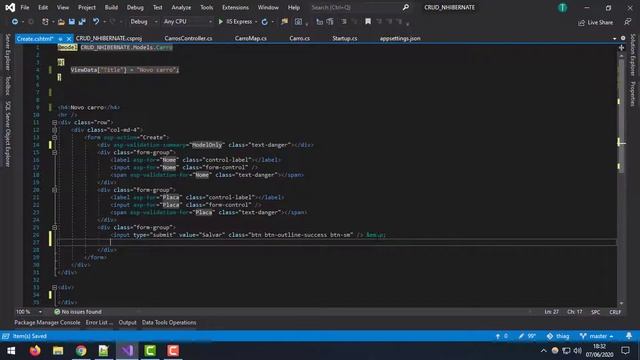The height and width of the screenshot is (360, 640).
Task: Switch to the CarrosController.cs tab
Action: tap(188, 38)
